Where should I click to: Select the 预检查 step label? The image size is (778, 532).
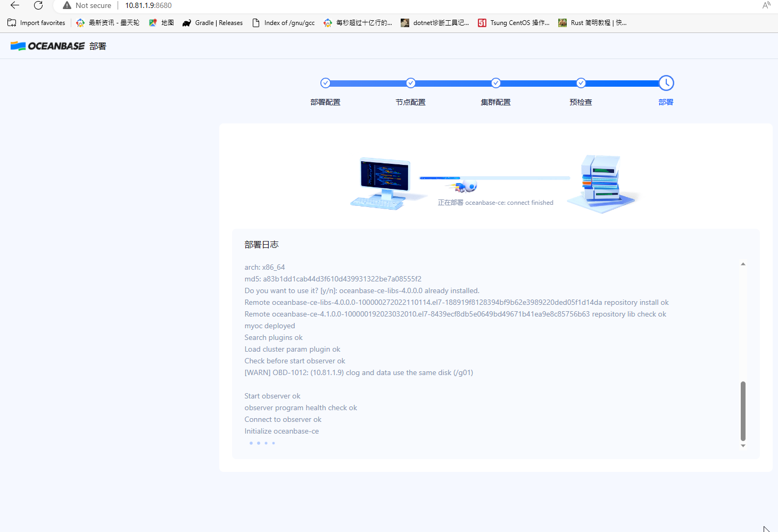tap(581, 102)
